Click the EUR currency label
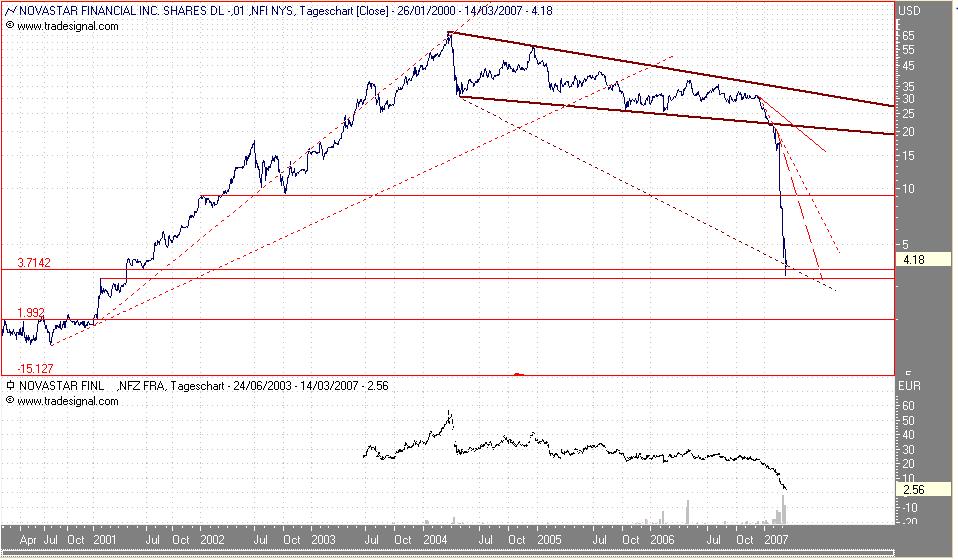This screenshot has width=958, height=560. (909, 386)
